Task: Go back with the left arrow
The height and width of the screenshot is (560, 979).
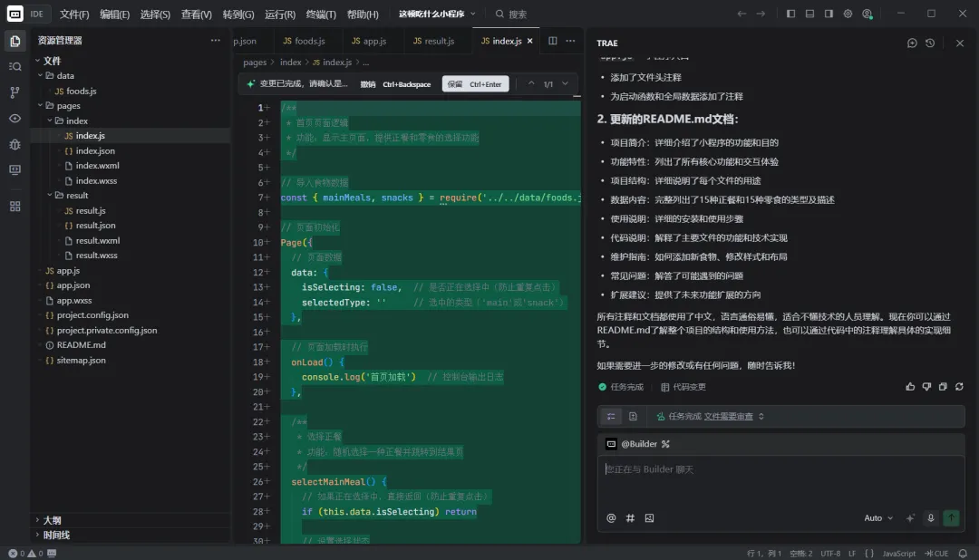Action: (x=742, y=14)
